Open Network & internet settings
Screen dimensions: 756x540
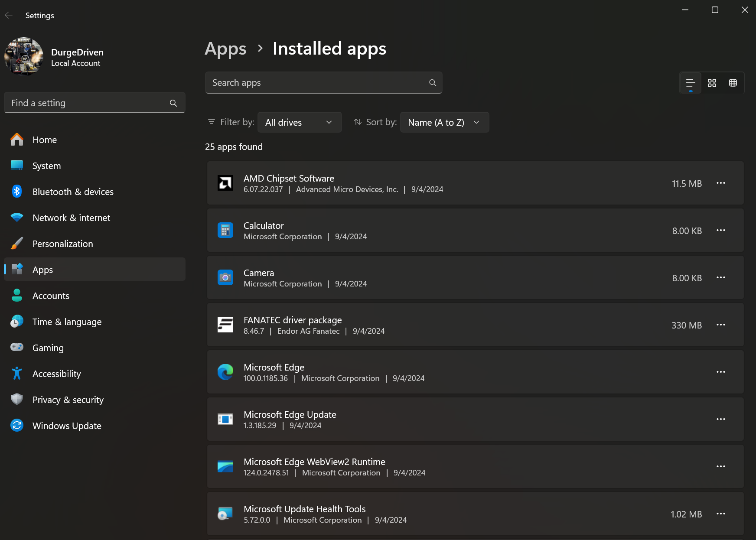(94, 218)
